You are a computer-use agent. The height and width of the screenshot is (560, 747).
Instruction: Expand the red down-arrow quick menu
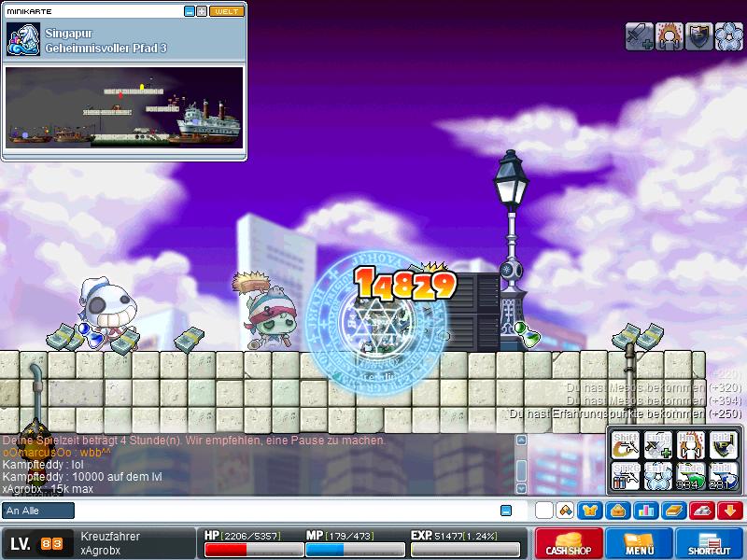coord(730,511)
